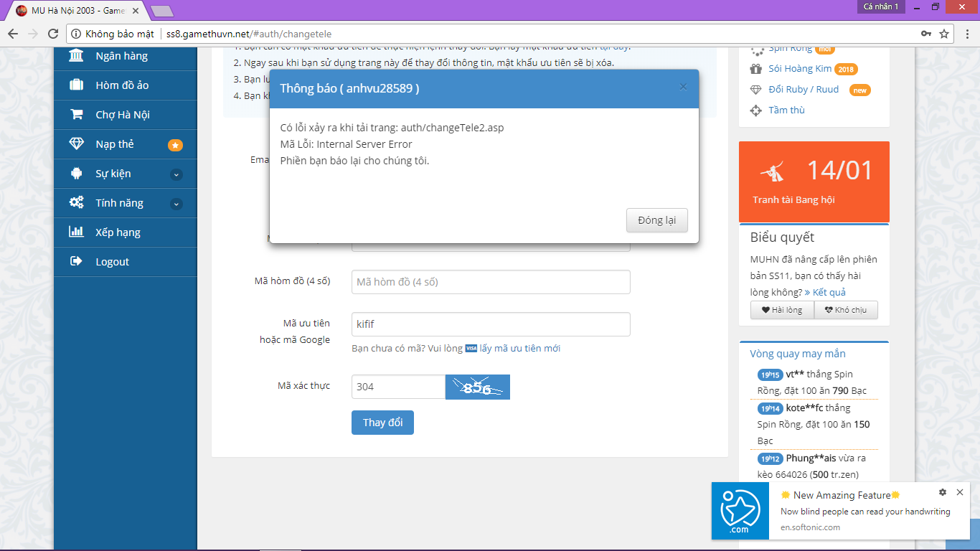
Task: Vote Khó chịu in the poll
Action: (846, 310)
